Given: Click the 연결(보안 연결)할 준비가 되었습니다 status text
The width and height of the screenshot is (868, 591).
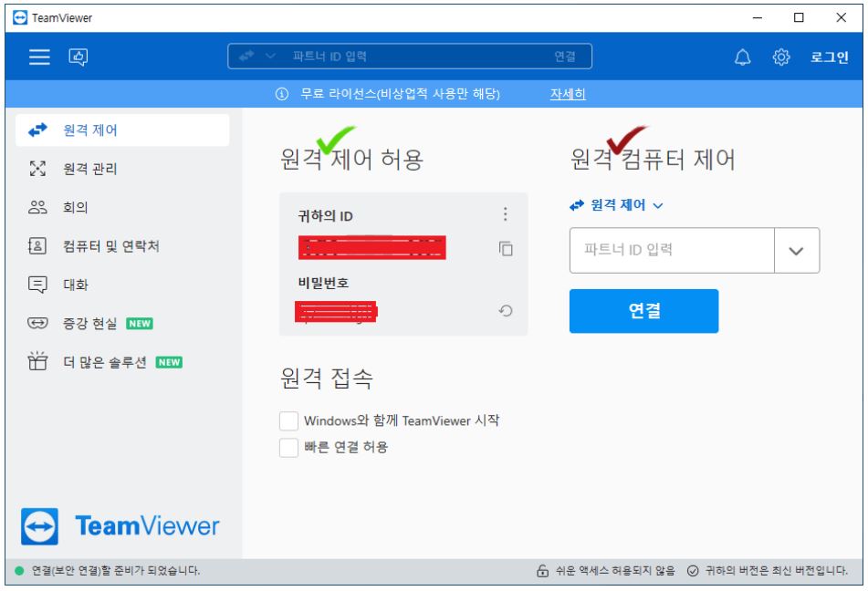Looking at the screenshot, I should [x=116, y=571].
